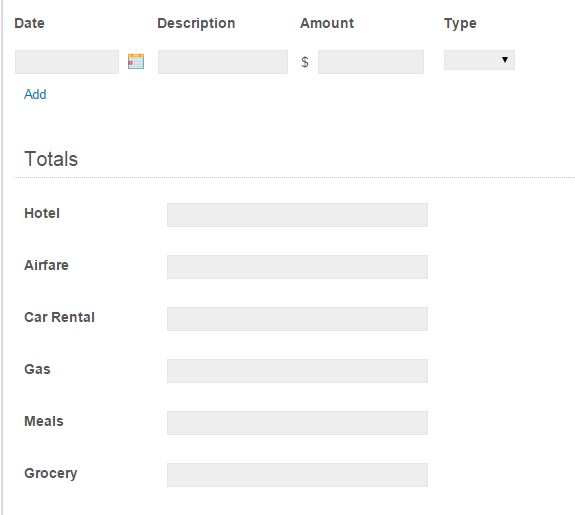
Task: Click the Type column label
Action: 460,24
